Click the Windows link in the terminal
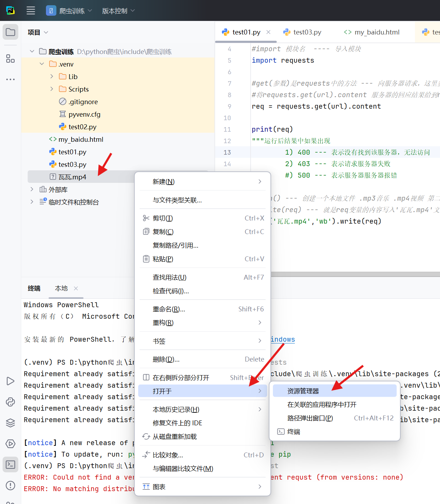 tap(283, 339)
